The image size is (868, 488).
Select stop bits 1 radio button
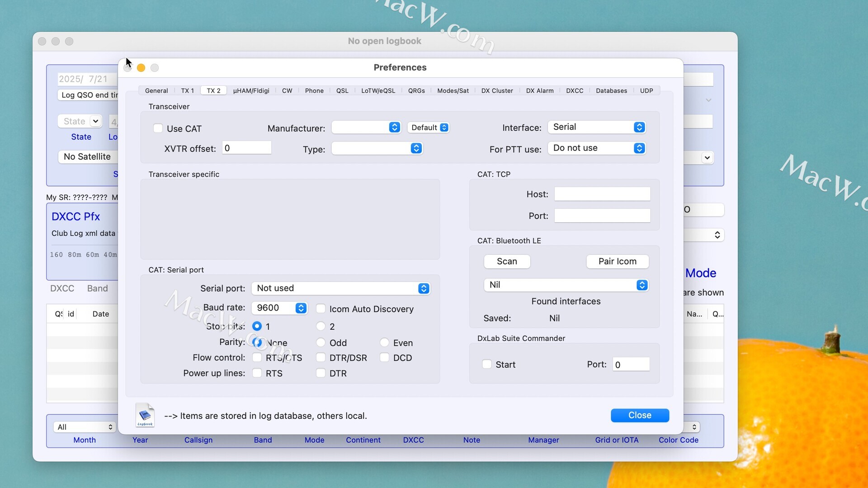point(257,326)
